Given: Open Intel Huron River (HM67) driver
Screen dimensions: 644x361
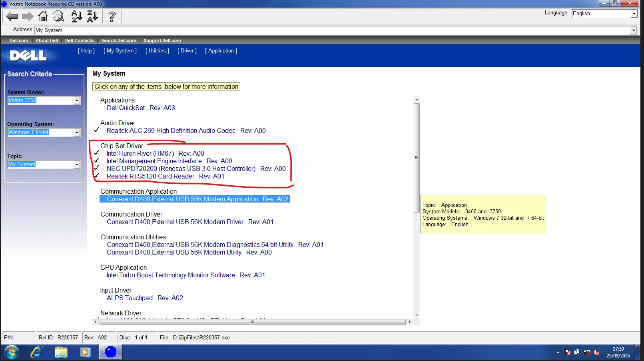Looking at the screenshot, I should click(x=155, y=154).
